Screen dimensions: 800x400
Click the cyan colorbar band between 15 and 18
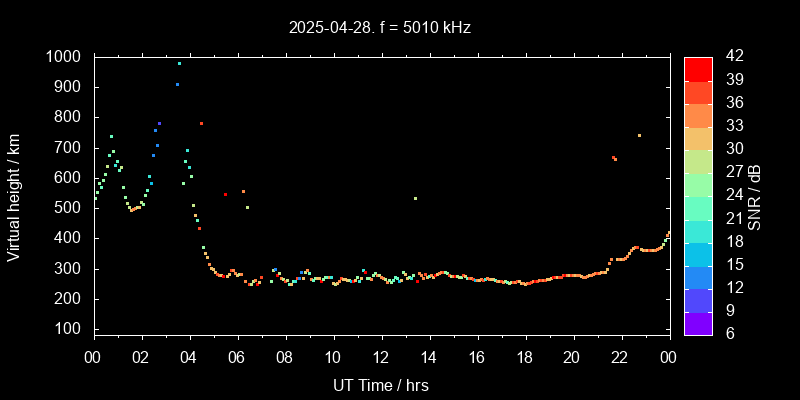click(x=698, y=254)
